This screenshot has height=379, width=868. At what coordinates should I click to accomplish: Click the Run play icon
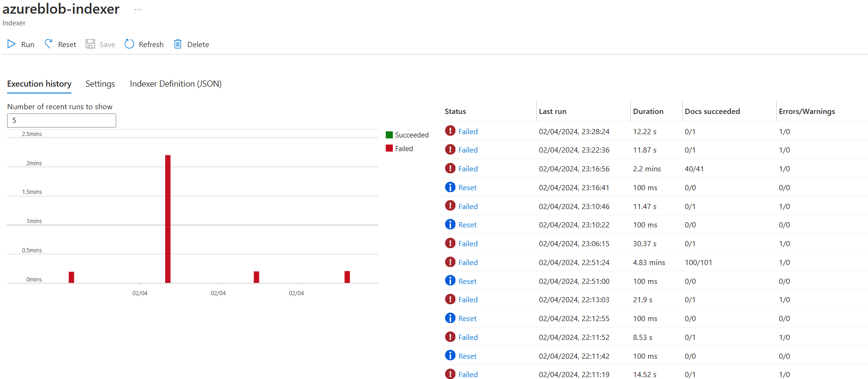point(11,44)
